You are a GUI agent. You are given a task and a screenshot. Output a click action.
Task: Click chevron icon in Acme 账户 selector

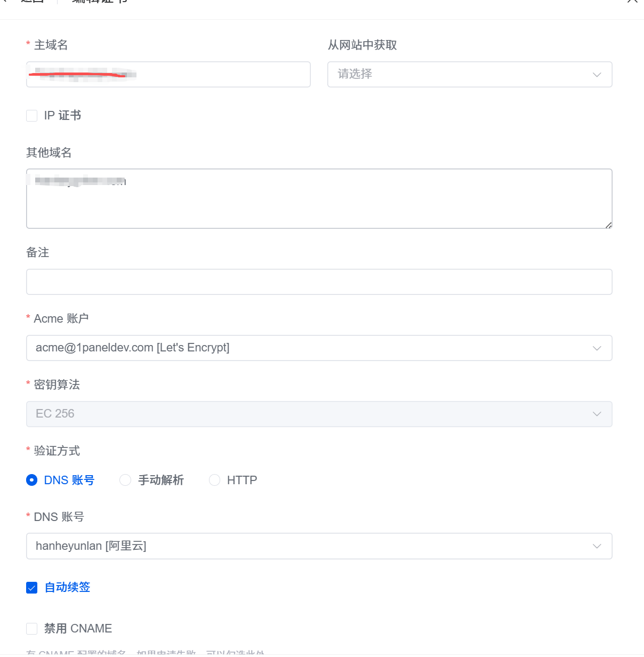tap(597, 348)
